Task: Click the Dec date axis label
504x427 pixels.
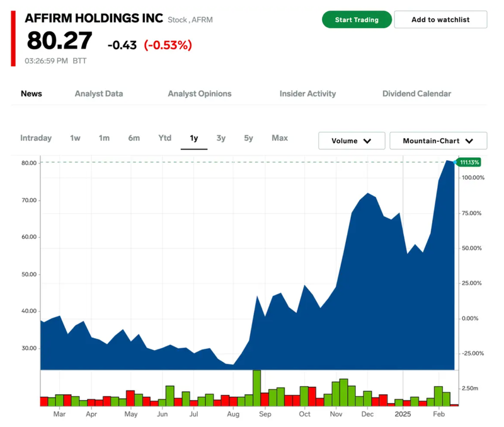Action: pos(367,414)
